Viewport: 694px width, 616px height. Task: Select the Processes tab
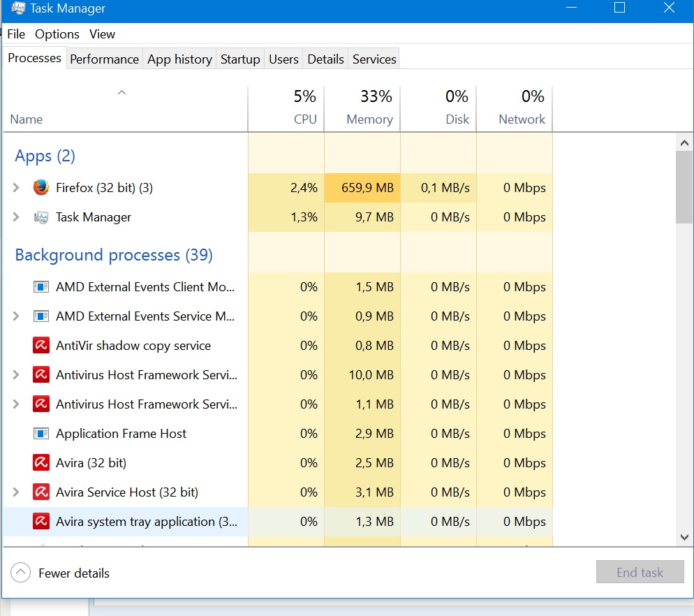click(34, 58)
